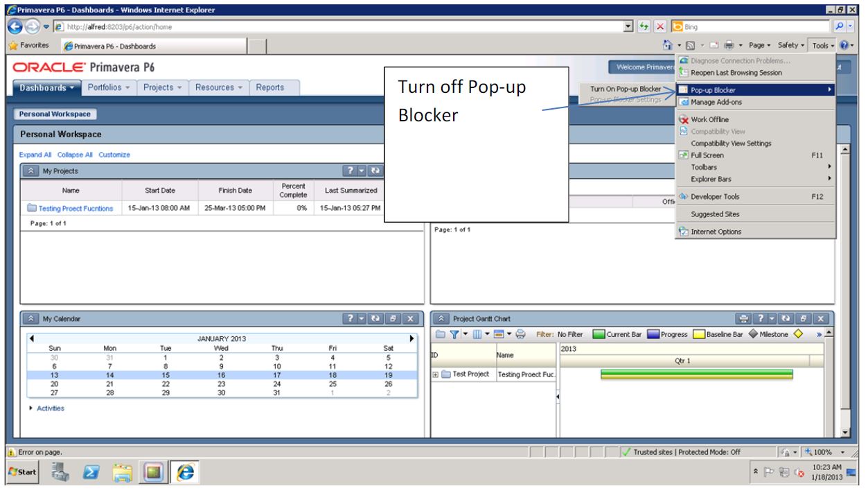Close the My Calendar portlet
This screenshot has width=868, height=493.
pyautogui.click(x=410, y=318)
